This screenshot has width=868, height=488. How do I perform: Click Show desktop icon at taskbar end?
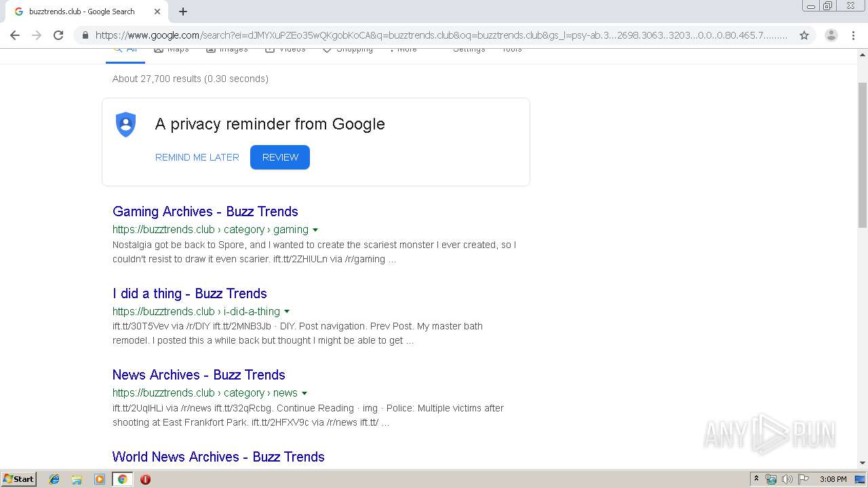point(861,479)
